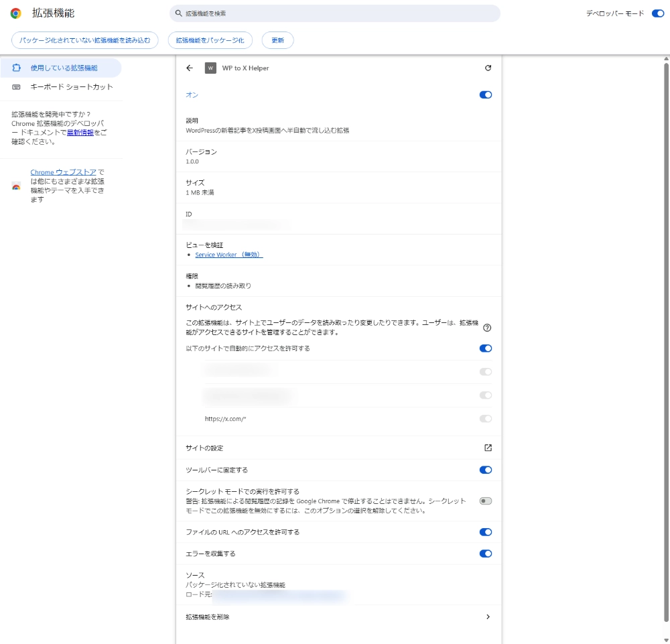Click the Chrome Web Store rainbow icon
This screenshot has height=644, width=670.
(x=16, y=186)
